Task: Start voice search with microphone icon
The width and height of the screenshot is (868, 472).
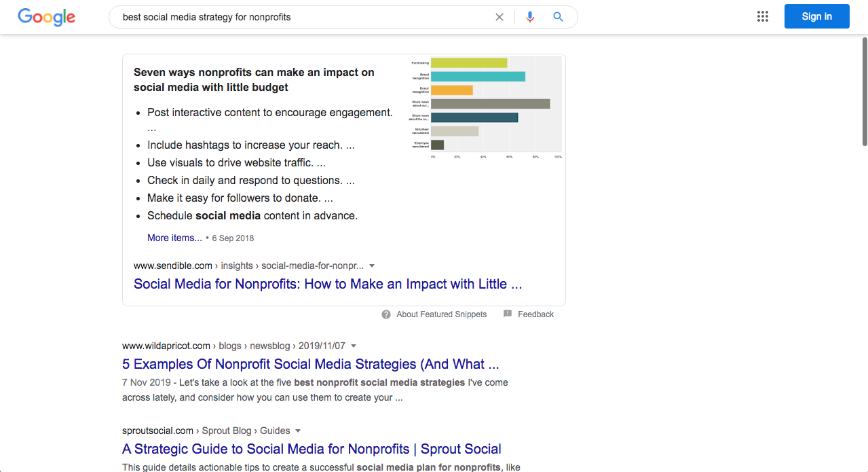Action: point(530,17)
